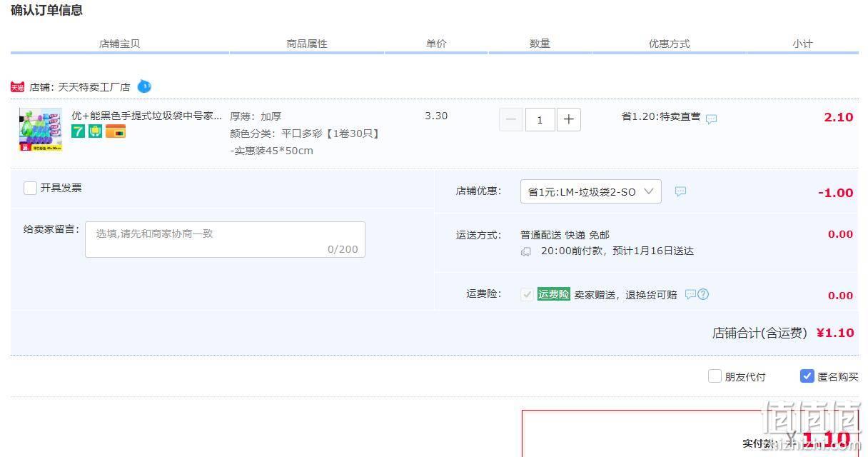The image size is (868, 457).
Task: Click the 数量 column header
Action: tap(540, 44)
